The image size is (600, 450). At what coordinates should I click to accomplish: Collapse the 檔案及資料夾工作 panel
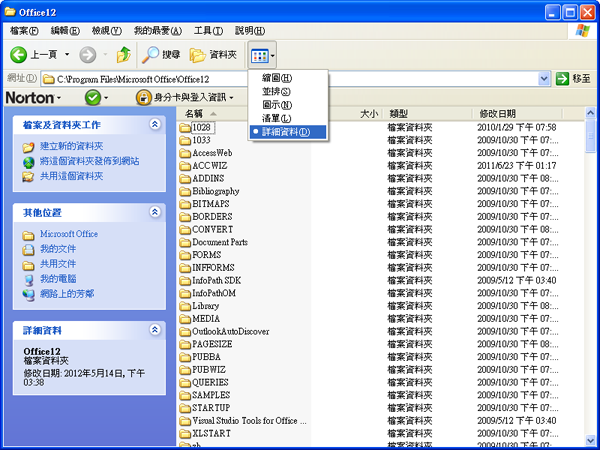pyautogui.click(x=155, y=124)
